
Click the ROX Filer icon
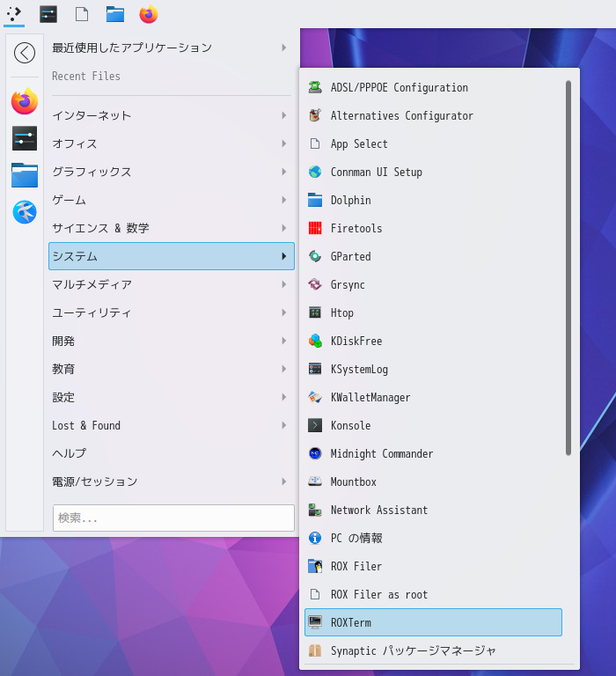[x=315, y=566]
